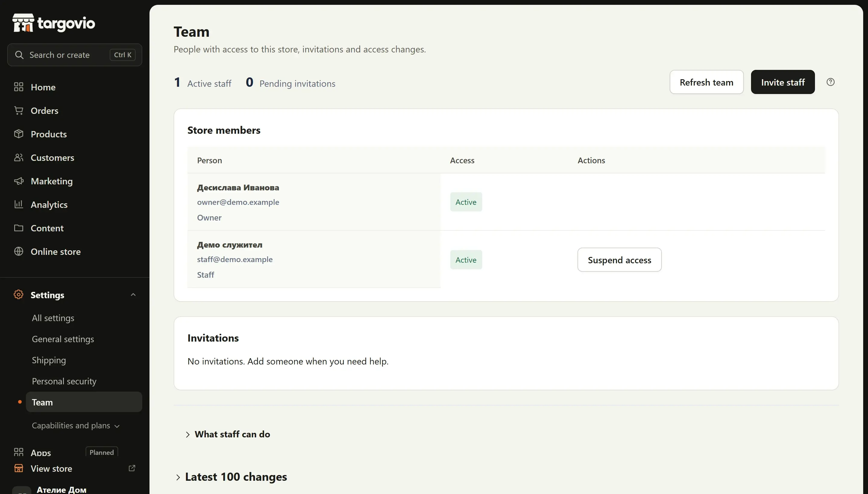Open the Content section
Image resolution: width=868 pixels, height=494 pixels.
pos(47,228)
